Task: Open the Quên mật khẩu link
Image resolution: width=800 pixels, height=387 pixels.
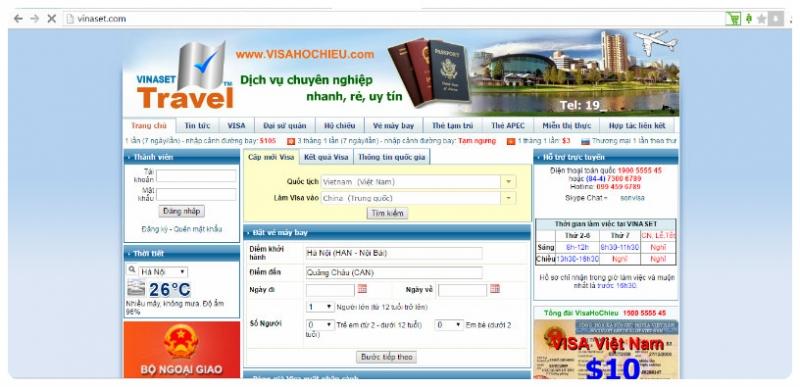Action: click(x=197, y=229)
